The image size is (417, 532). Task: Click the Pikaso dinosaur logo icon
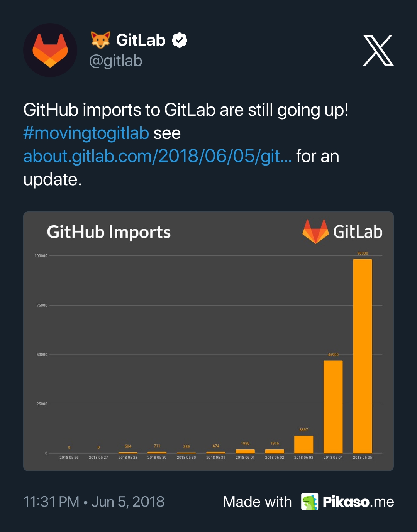click(x=310, y=502)
